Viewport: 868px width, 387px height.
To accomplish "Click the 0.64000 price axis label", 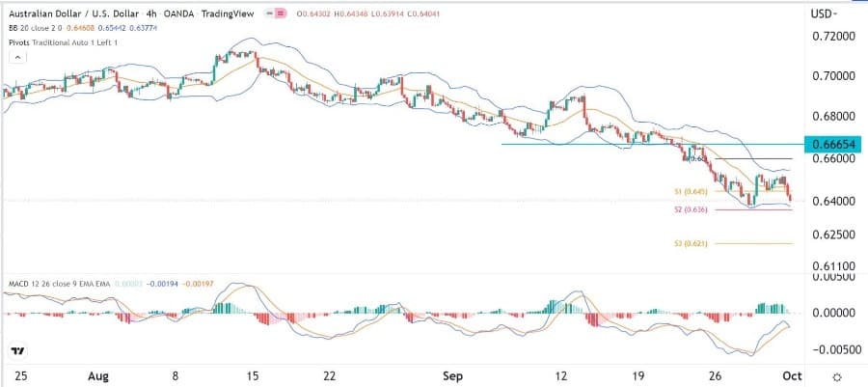I will pyautogui.click(x=833, y=201).
